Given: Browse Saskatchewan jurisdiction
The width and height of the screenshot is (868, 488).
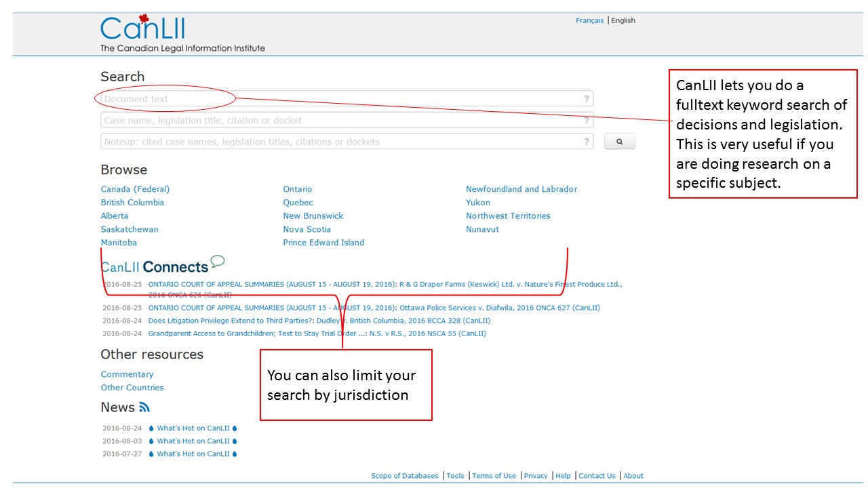Looking at the screenshot, I should (130, 229).
